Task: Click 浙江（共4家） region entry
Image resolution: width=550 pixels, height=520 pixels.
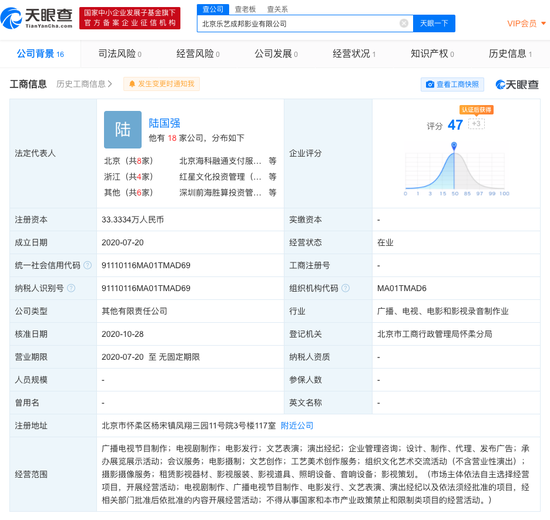Action: [128, 177]
